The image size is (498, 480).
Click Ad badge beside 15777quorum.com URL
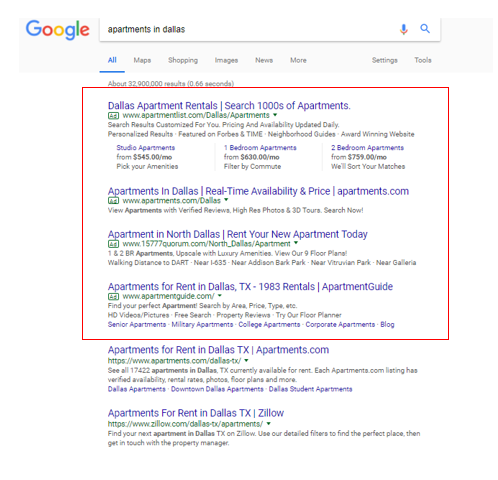click(x=113, y=244)
